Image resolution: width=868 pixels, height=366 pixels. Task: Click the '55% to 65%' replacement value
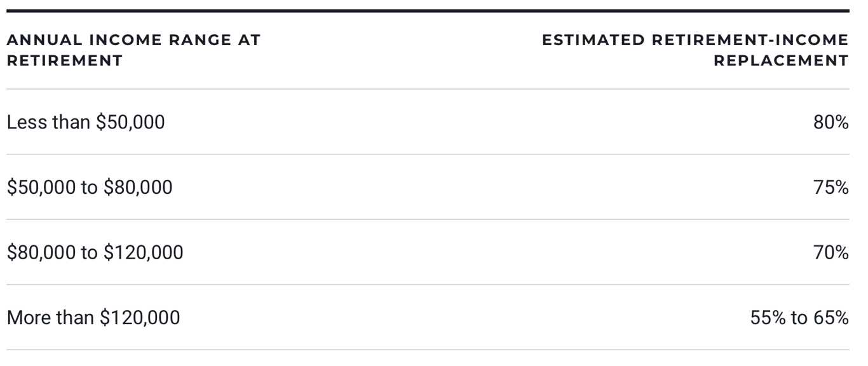coord(799,317)
